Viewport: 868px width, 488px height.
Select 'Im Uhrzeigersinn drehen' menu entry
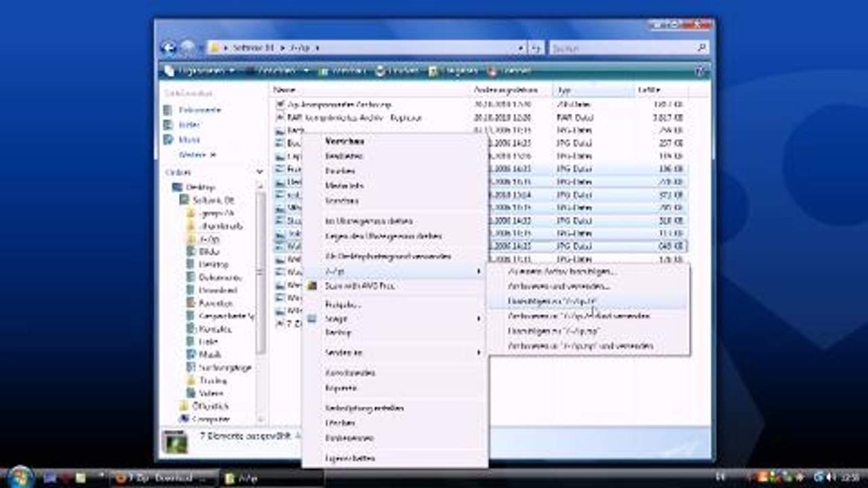394,221
